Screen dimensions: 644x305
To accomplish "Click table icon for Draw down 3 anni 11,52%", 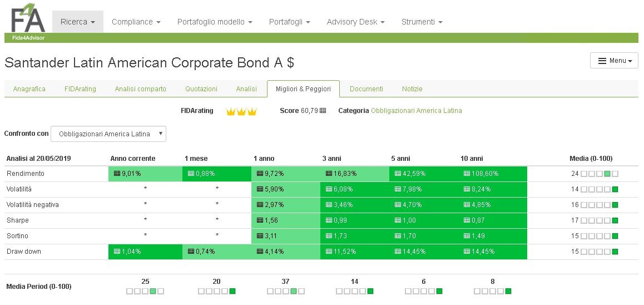I will coord(329,252).
